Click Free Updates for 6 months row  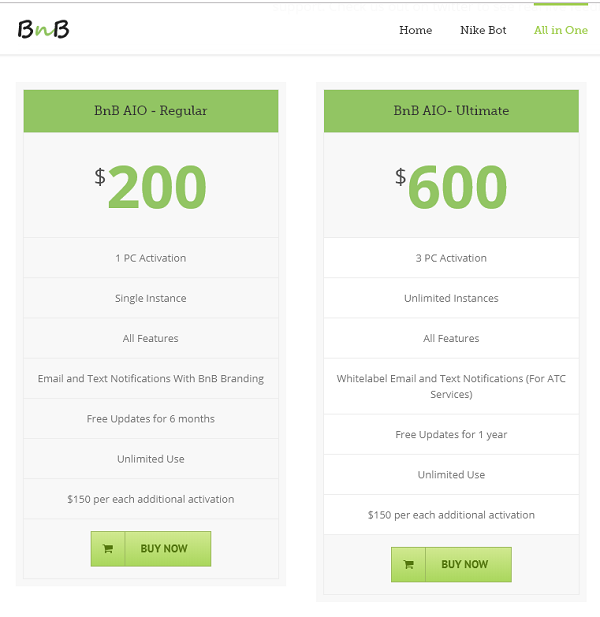tap(151, 418)
